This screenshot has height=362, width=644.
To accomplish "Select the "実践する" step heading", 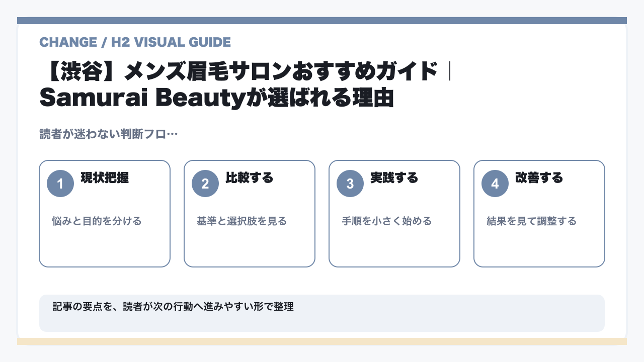I will [x=394, y=177].
